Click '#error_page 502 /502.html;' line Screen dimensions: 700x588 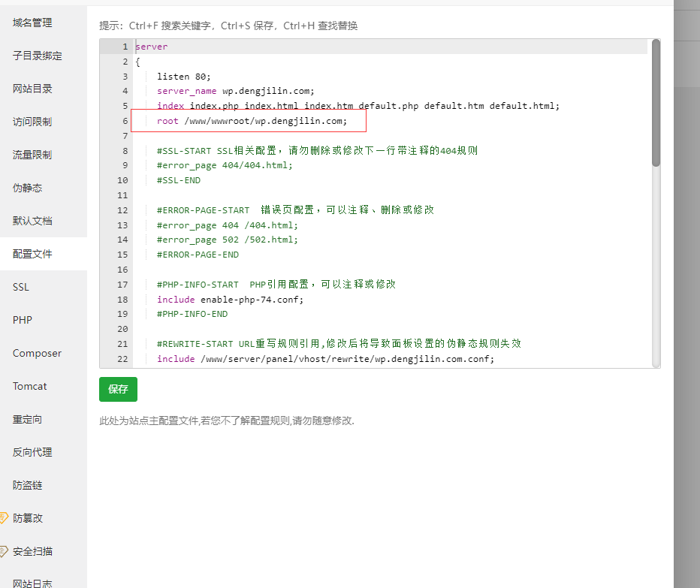tap(228, 240)
